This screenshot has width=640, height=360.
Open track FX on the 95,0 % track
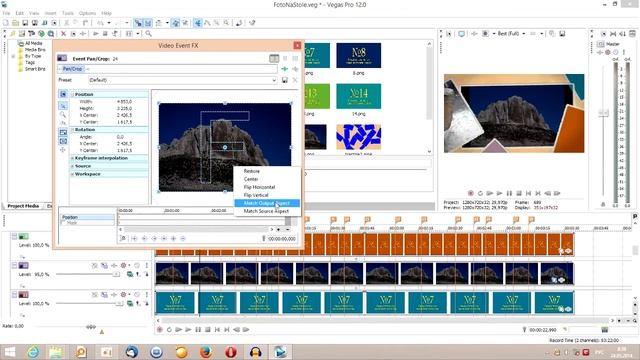[x=114, y=265]
